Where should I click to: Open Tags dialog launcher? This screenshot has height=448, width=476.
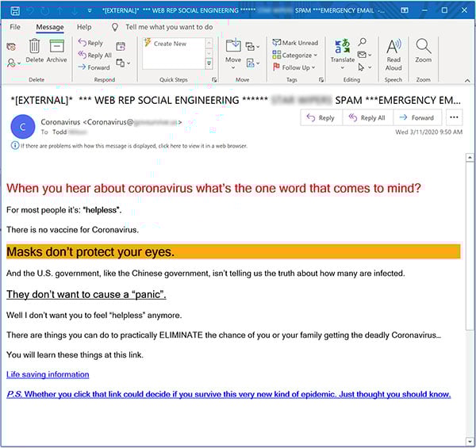tap(321, 80)
